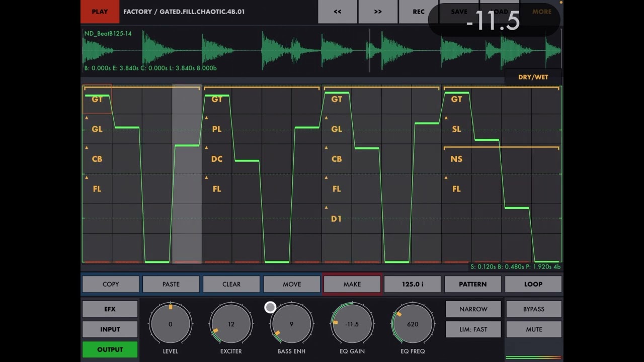Viewport: 644px width, 362px height.
Task: Go to next preset with >> button
Action: (x=378, y=12)
